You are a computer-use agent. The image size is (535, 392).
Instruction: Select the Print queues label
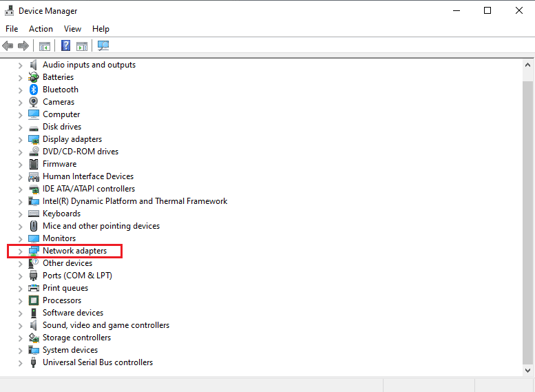(x=65, y=288)
